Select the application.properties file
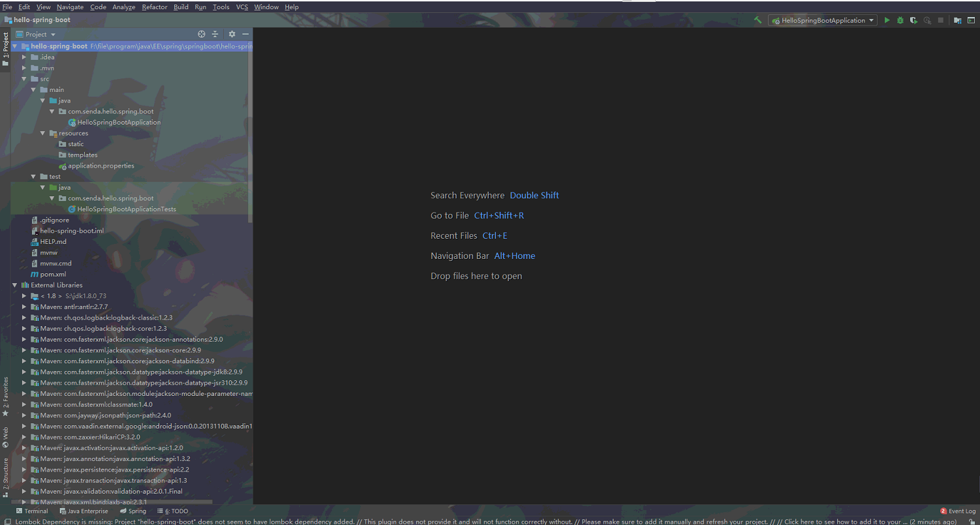Image resolution: width=980 pixels, height=525 pixels. pos(97,166)
